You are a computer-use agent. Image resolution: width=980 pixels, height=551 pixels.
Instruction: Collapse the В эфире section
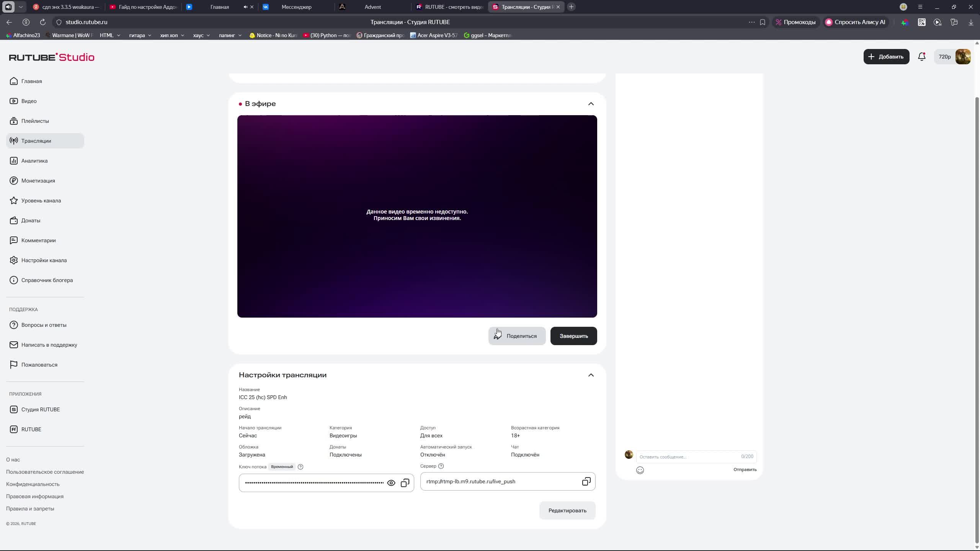coord(591,104)
